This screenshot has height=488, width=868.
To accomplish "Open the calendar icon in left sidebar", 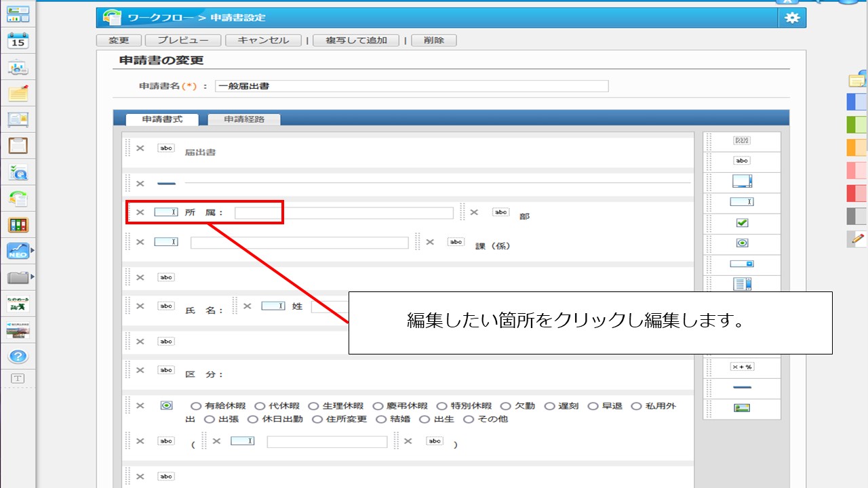I will (18, 41).
